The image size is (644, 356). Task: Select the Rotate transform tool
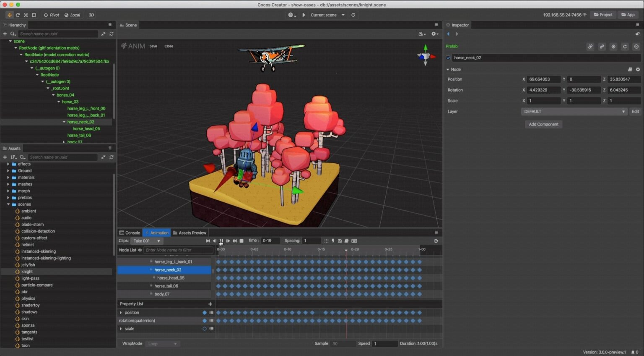18,15
